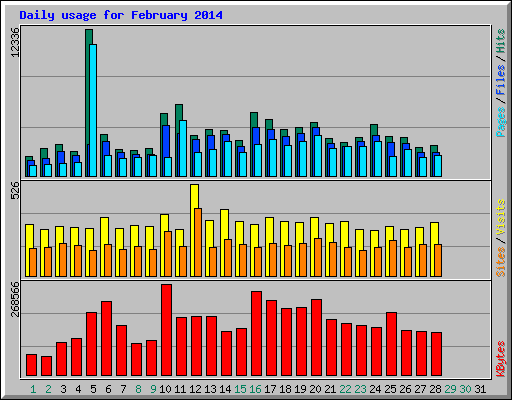Click day 7 on the x-axis

click(123, 389)
